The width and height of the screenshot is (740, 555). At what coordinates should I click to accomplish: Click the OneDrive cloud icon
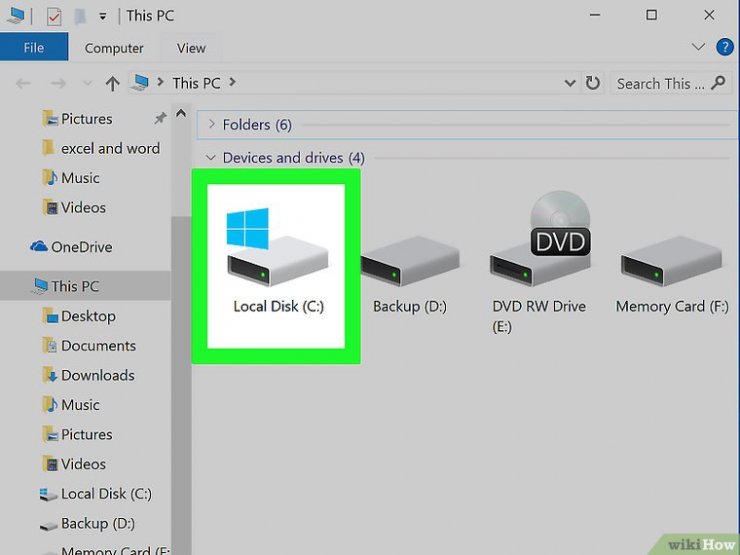pos(38,246)
